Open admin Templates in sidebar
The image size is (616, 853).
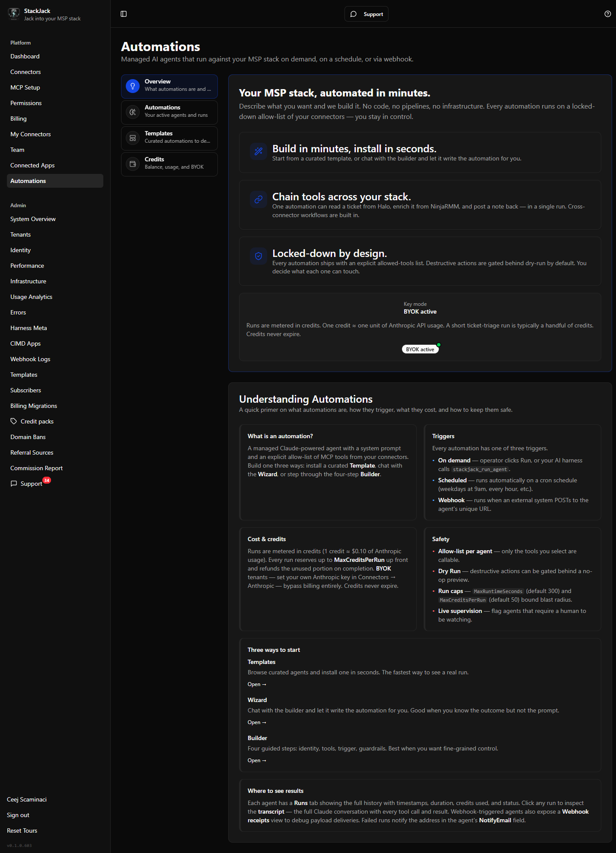(x=55, y=375)
